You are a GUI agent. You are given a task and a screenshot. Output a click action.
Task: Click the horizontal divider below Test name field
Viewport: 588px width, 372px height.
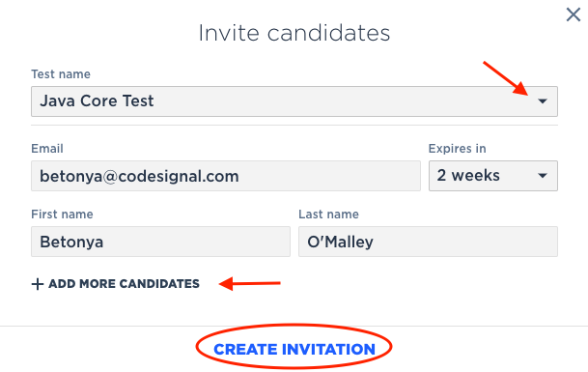(x=294, y=125)
